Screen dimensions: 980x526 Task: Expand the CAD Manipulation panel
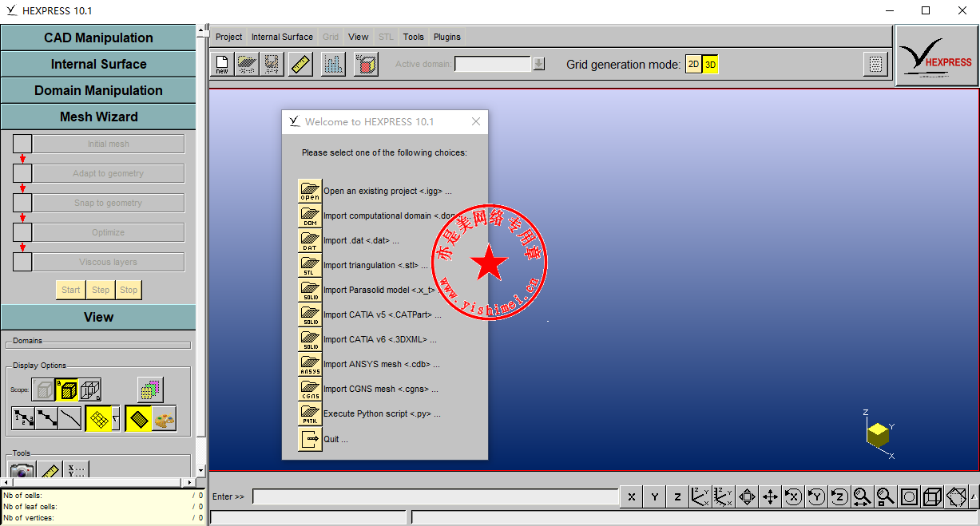pos(98,38)
